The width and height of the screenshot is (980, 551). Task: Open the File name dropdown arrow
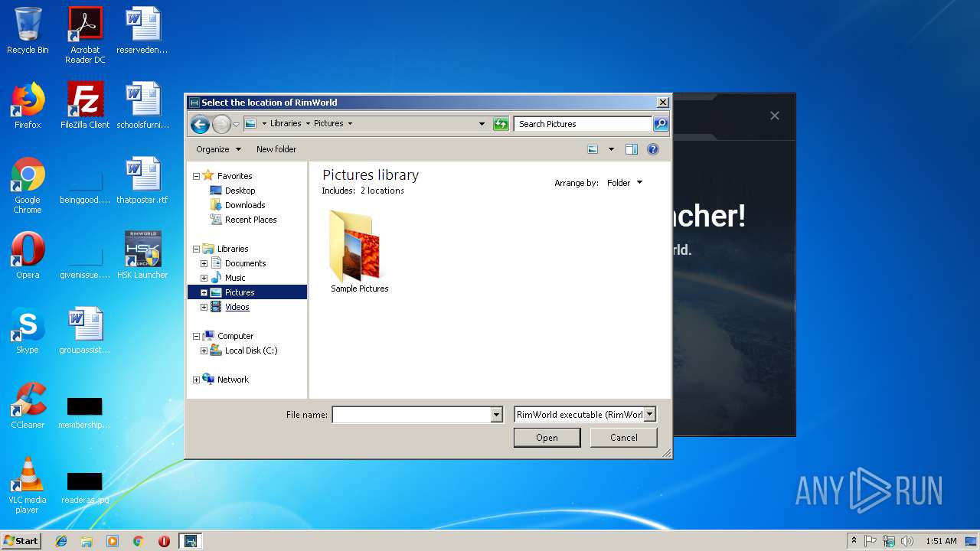coord(497,415)
